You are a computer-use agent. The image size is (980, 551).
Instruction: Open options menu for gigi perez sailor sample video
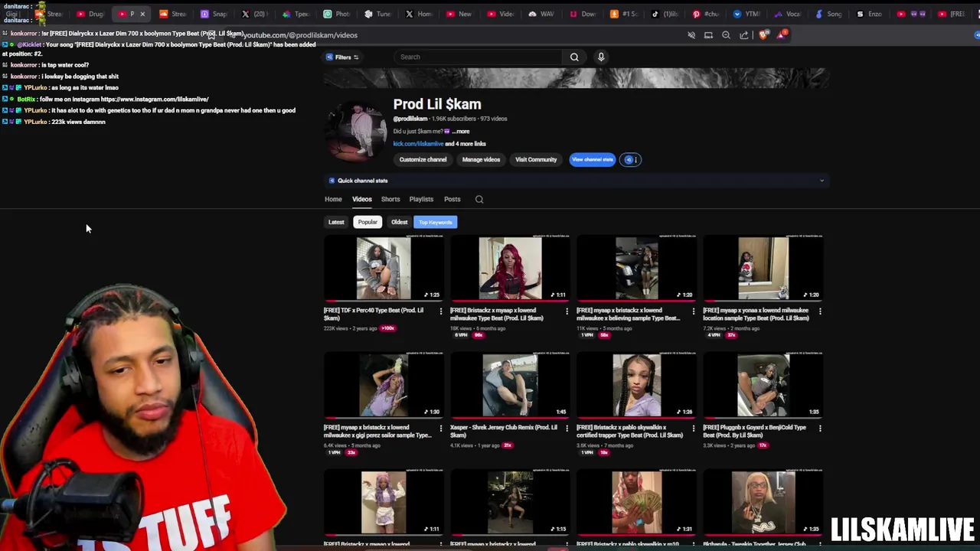click(440, 429)
